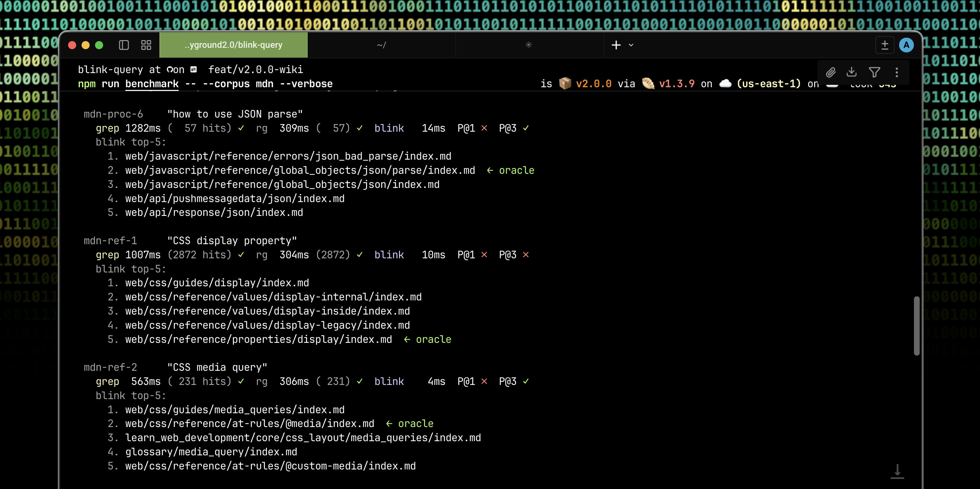This screenshot has height=489, width=980.
Task: Open a new tab with the plus button
Action: (616, 45)
